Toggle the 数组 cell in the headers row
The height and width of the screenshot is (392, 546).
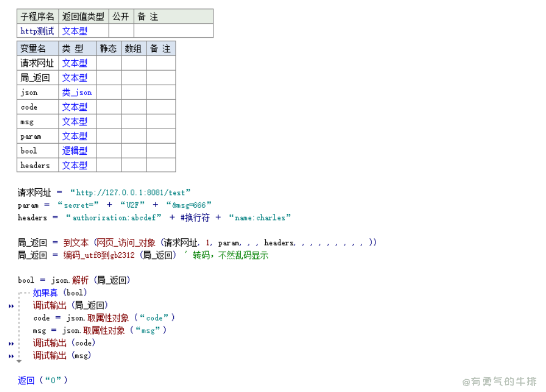(x=134, y=165)
